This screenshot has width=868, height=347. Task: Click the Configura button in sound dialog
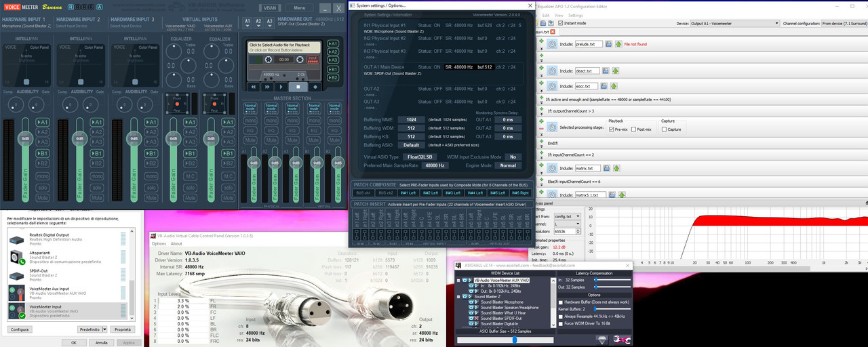20,329
